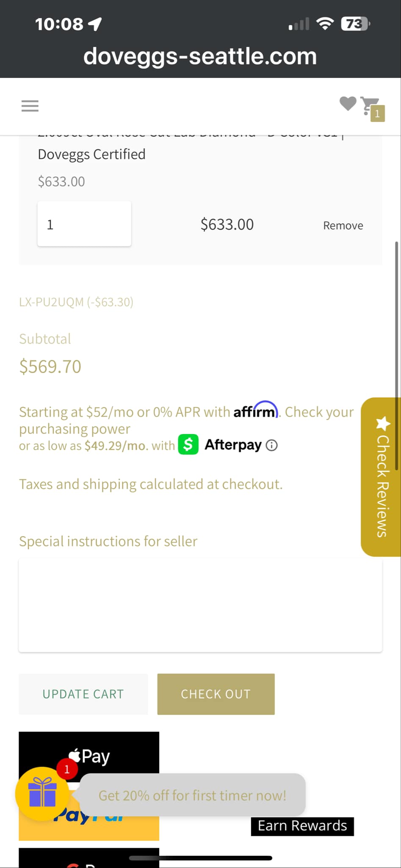Viewport: 401px width, 868px height.
Task: Open the wishlist heart icon
Action: (348, 103)
